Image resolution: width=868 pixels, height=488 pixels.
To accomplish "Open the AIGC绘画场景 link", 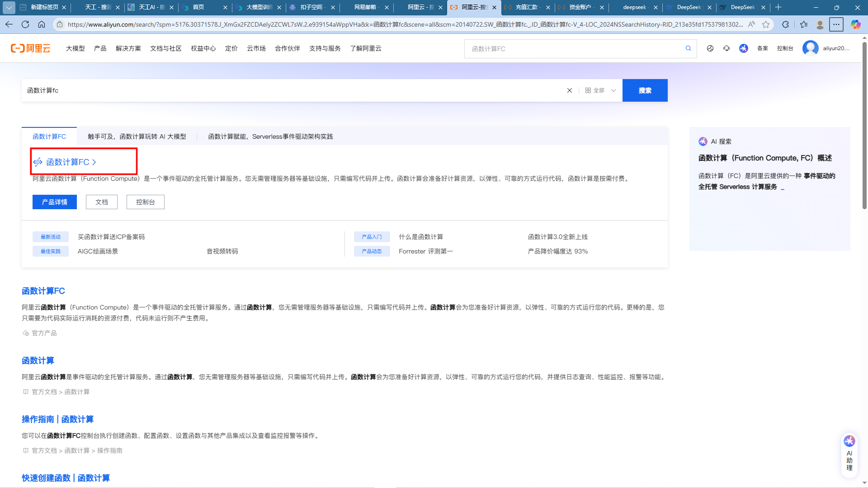I will [x=98, y=251].
